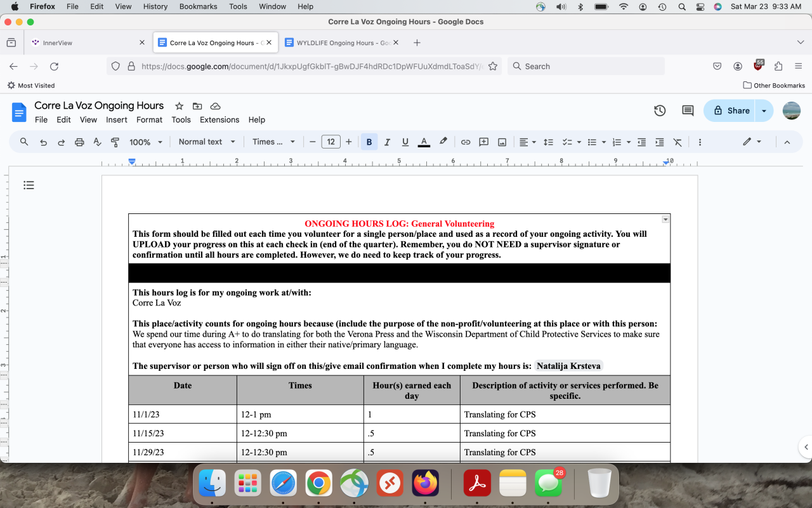Reload the current page
This screenshot has width=812, height=508.
[x=54, y=66]
